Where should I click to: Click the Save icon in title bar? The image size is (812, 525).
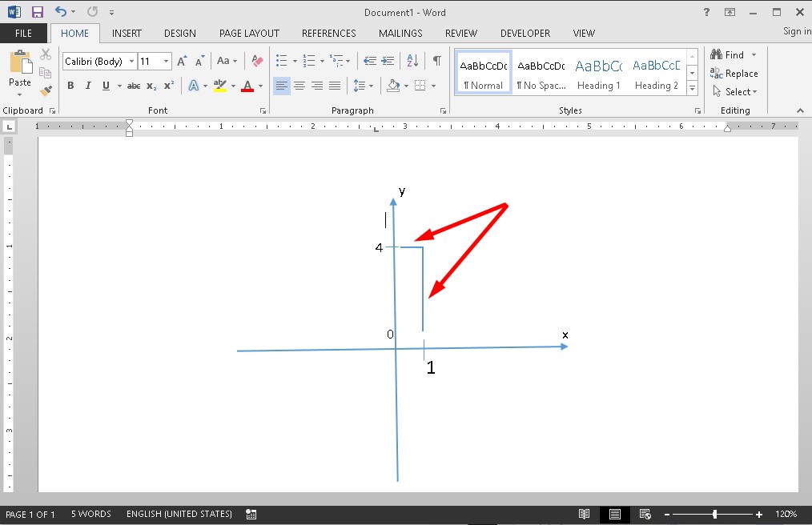37,12
